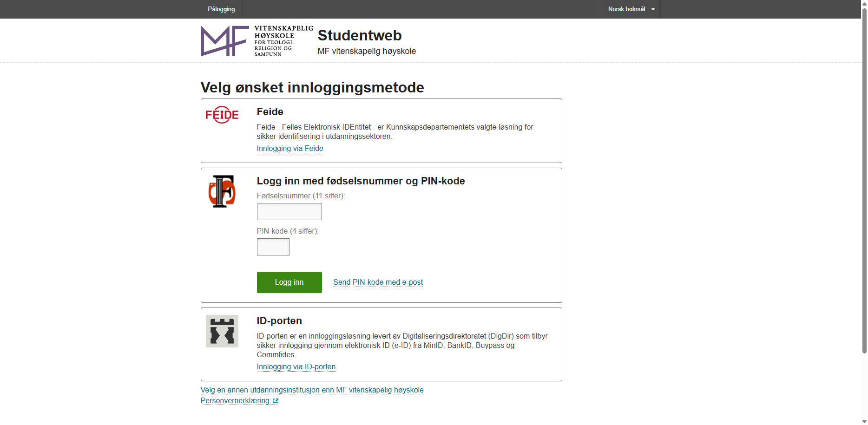Image resolution: width=868 pixels, height=425 pixels.
Task: Select the Pålogging tab
Action: 221,9
